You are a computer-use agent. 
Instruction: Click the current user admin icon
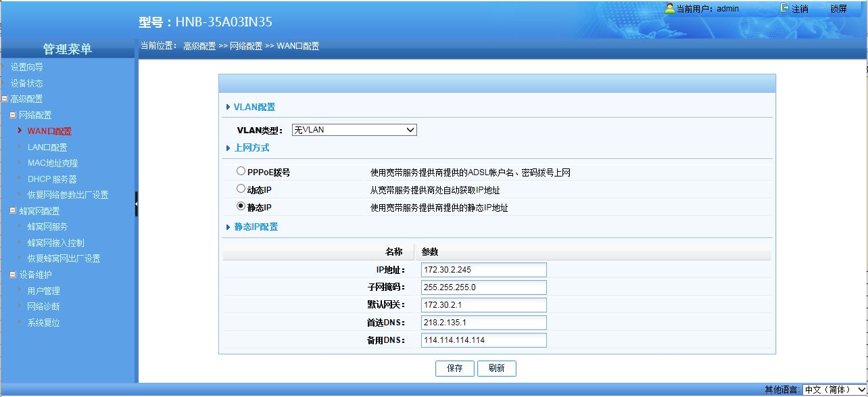tap(670, 9)
